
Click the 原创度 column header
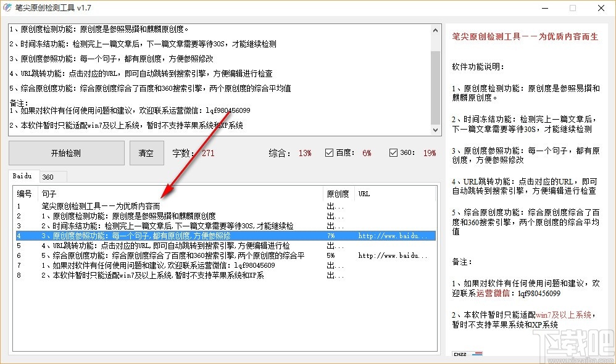point(338,194)
